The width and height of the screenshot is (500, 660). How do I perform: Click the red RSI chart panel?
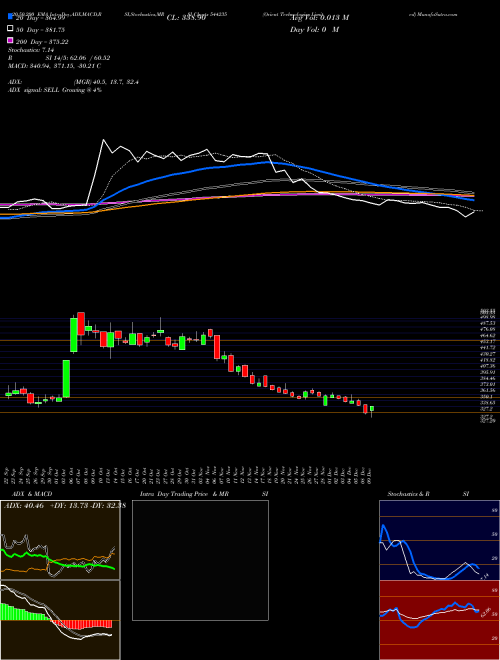tap(439, 620)
